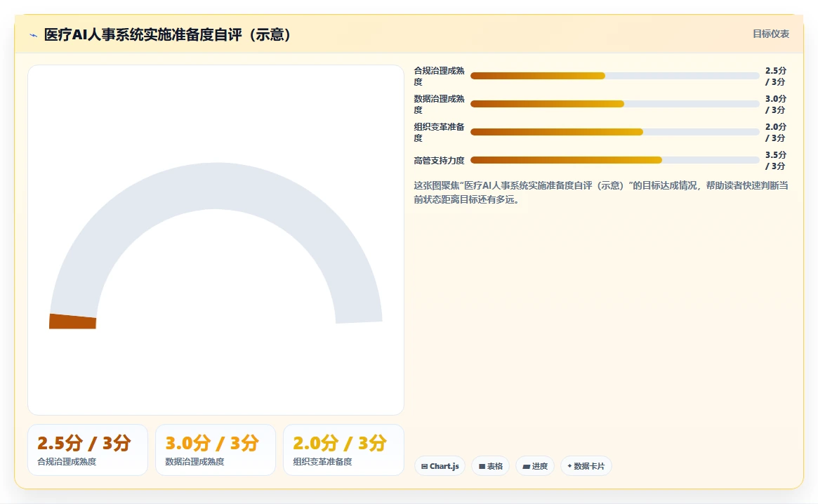The width and height of the screenshot is (818, 504).
Task: Click the 数据治理成熟度 label in progress list
Action: click(x=439, y=105)
